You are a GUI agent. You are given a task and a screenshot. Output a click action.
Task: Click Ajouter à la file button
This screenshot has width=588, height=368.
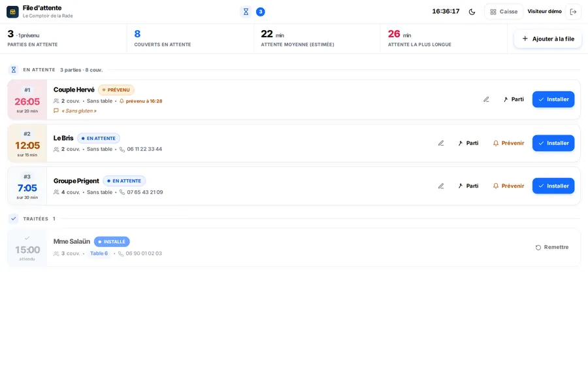point(548,39)
